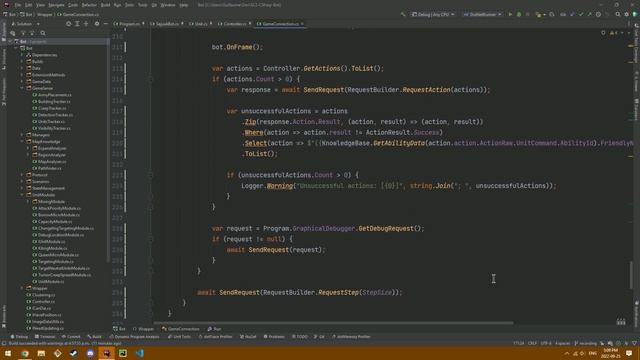Open the warnings indicator in editor corner

click(x=614, y=33)
